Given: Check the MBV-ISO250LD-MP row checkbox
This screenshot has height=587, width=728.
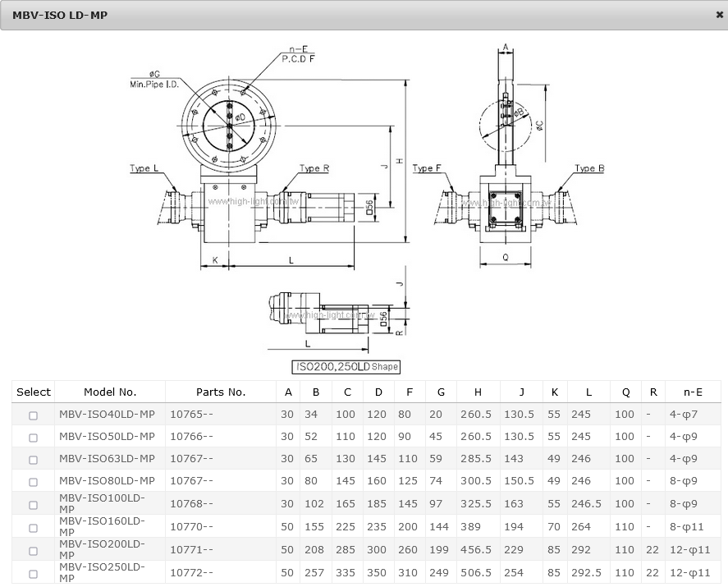Looking at the screenshot, I should click(34, 573).
